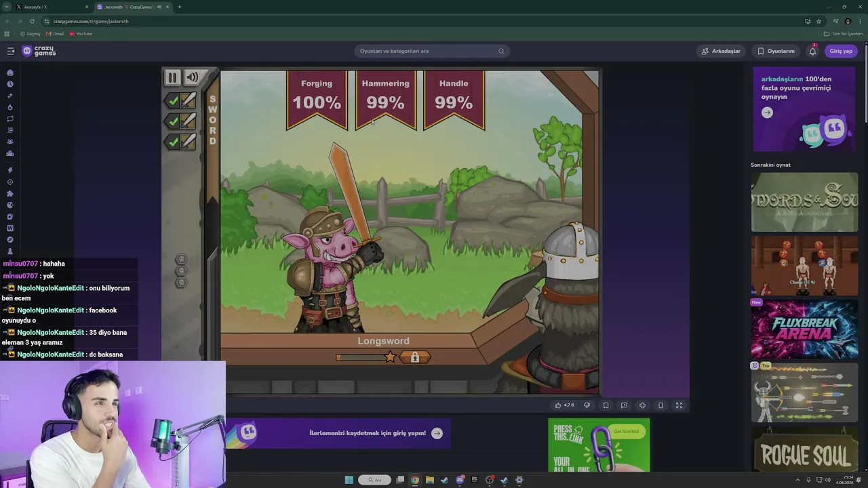Click the search magnifier icon
Screen dimensions: 868x488
(501, 51)
